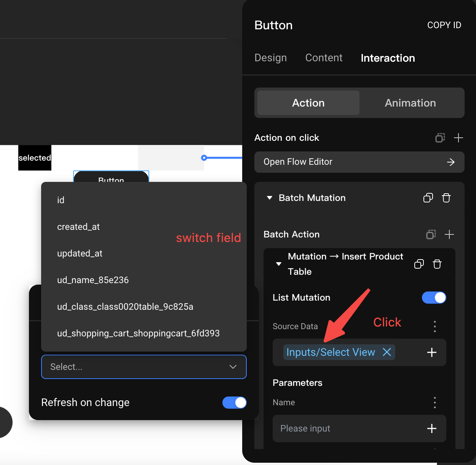
Task: Add data binding to Source Data field
Action: [432, 352]
